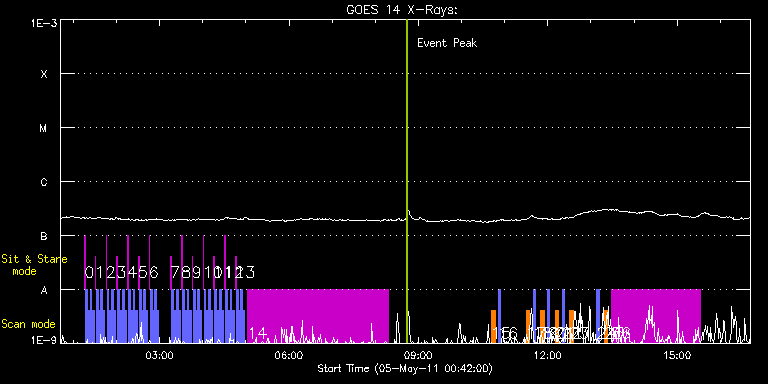
Task: Click the "GOES 14 X-Rays:" plot title
Action: click(x=402, y=10)
